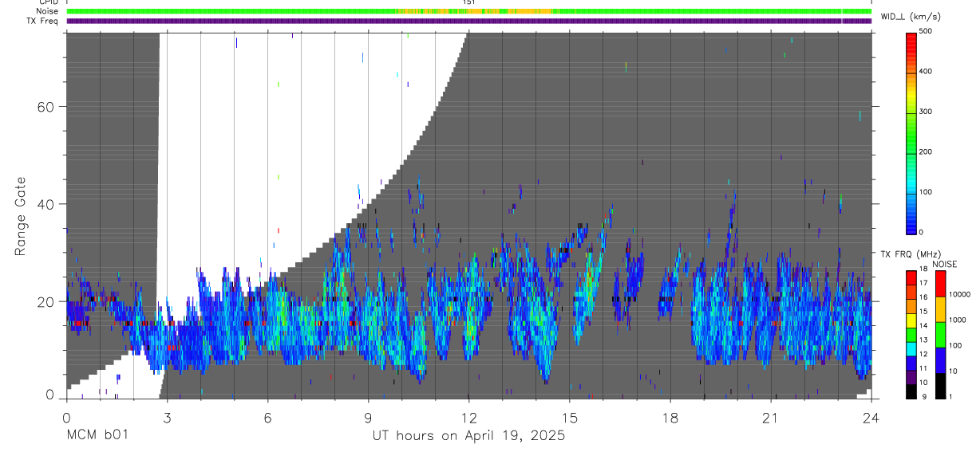
Task: Pick the red 17-18 MHz frequency swatch
Action: (911, 276)
